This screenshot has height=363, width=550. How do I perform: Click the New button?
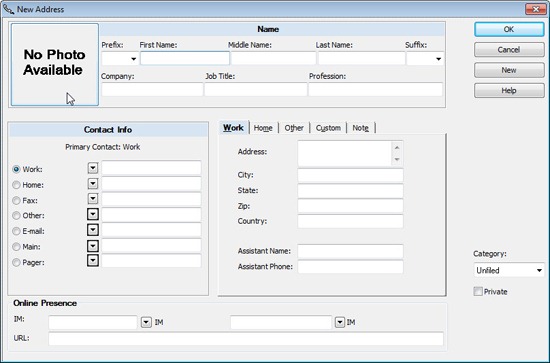tap(509, 70)
